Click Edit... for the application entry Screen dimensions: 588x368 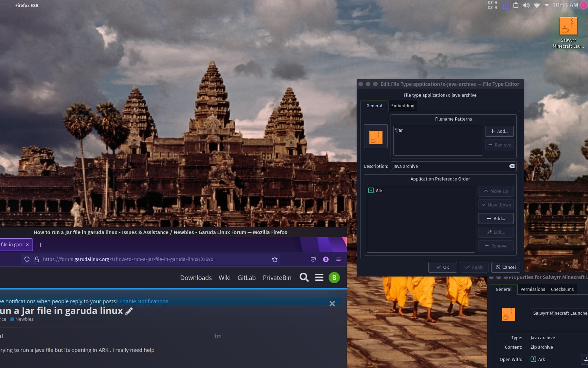tap(496, 232)
